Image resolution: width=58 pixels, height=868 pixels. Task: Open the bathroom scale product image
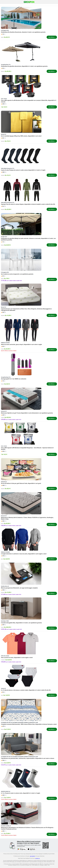point(21,573)
